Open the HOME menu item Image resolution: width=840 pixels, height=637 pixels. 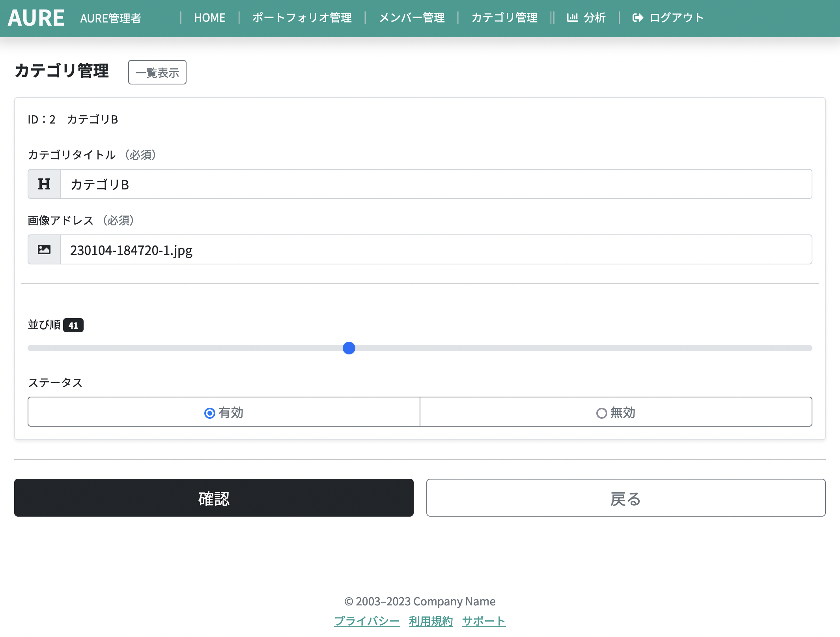pyautogui.click(x=210, y=18)
